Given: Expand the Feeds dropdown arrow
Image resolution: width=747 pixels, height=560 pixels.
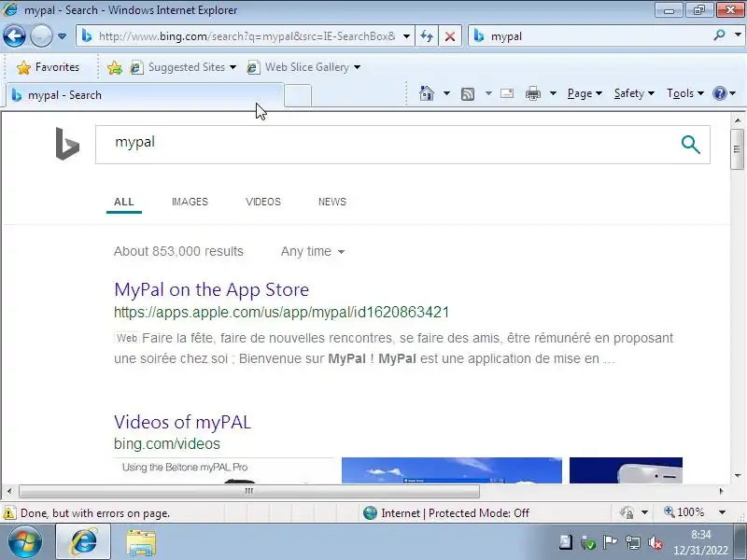Looking at the screenshot, I should (x=488, y=93).
